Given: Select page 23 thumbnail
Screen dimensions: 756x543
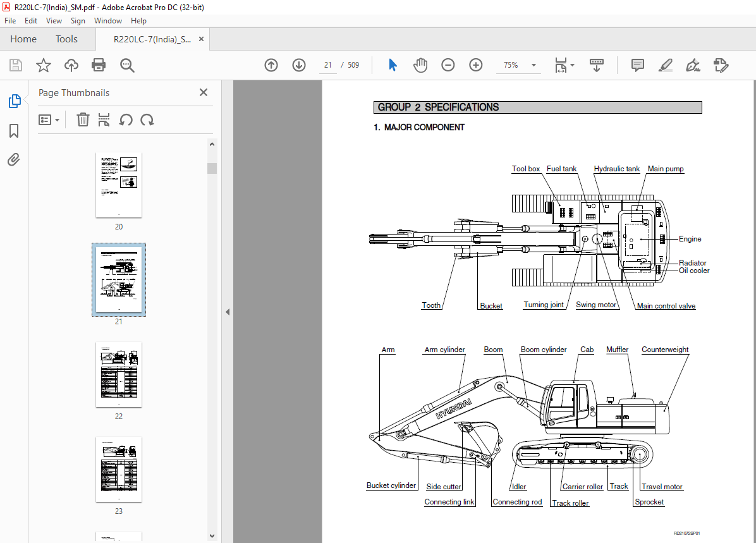Looking at the screenshot, I should point(119,469).
